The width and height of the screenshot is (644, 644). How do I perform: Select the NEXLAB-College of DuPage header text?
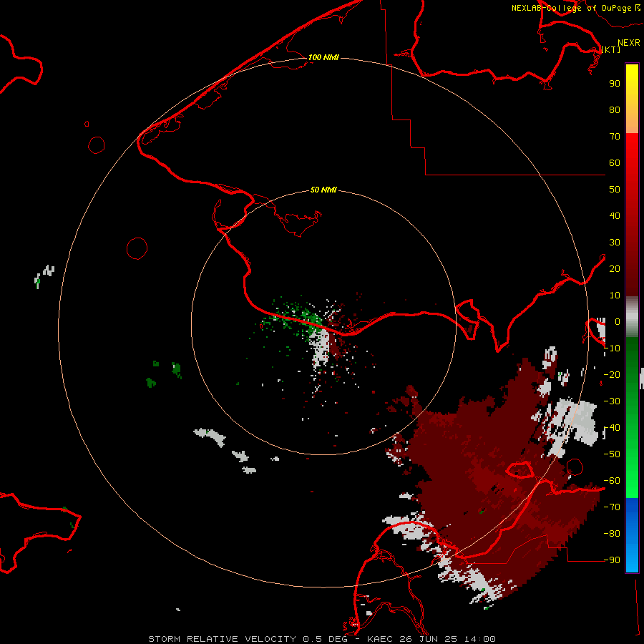[x=571, y=8]
